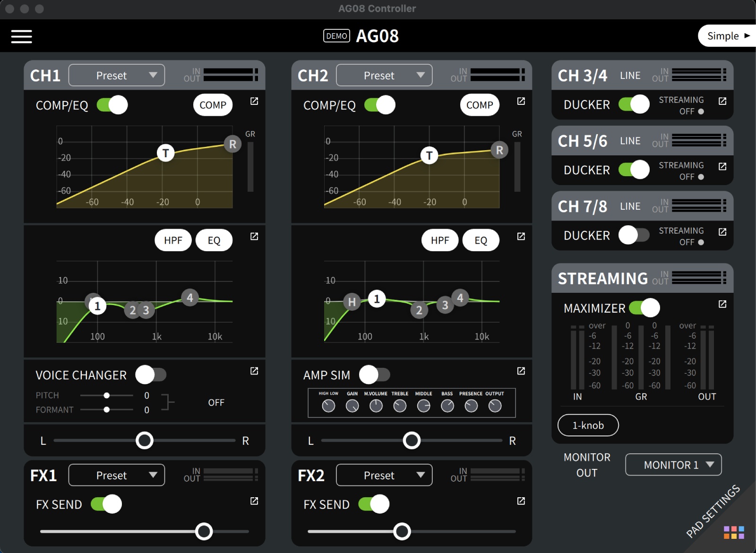
Task: Open AMP SIM pop-out window icon
Action: point(521,371)
